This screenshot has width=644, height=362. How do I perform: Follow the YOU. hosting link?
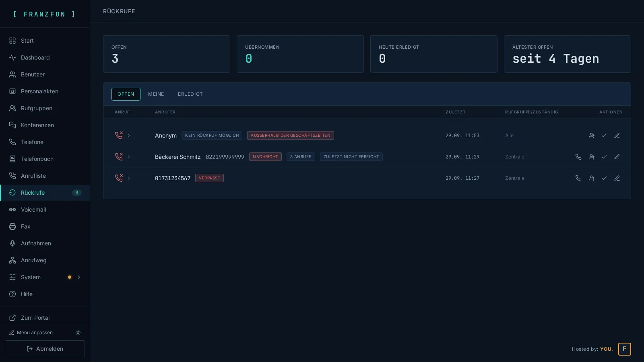tap(607, 349)
